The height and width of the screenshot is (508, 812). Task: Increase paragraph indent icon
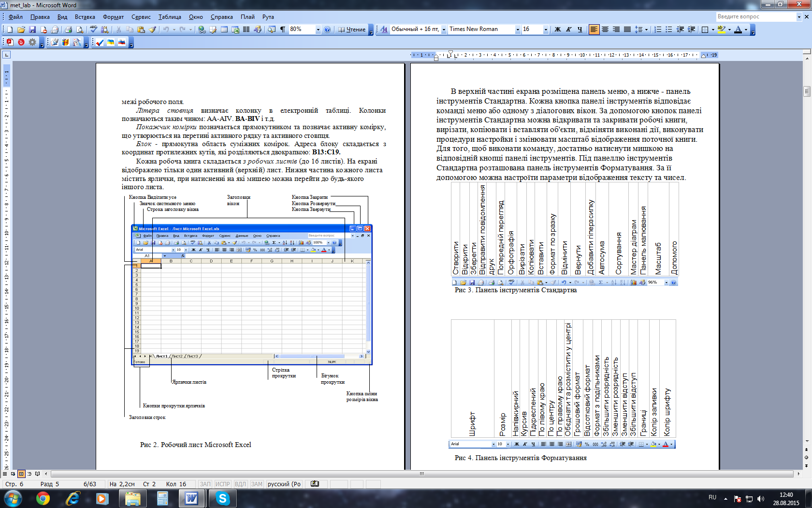692,30
